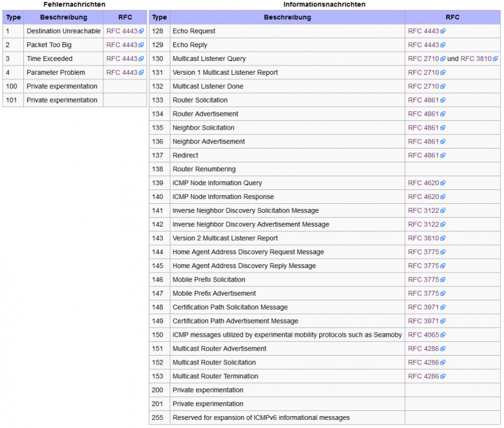Select 'Redirect' description cell
Screen dimensions: 504x428
point(287,155)
